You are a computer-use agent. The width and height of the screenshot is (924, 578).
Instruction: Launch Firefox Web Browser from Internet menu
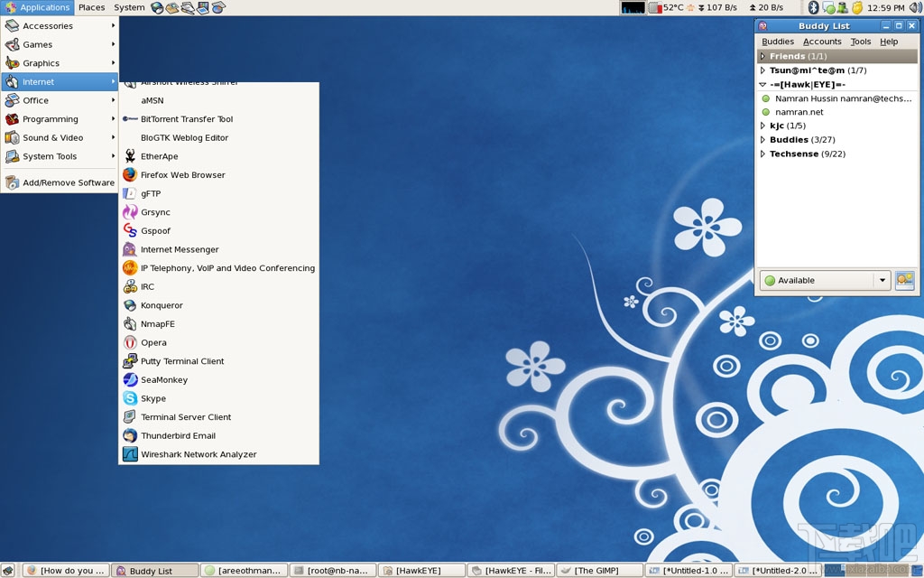click(182, 175)
